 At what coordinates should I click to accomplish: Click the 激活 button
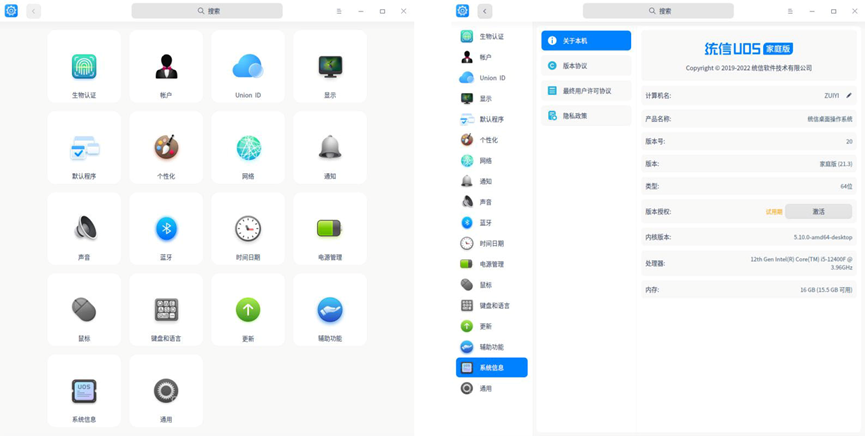818,211
